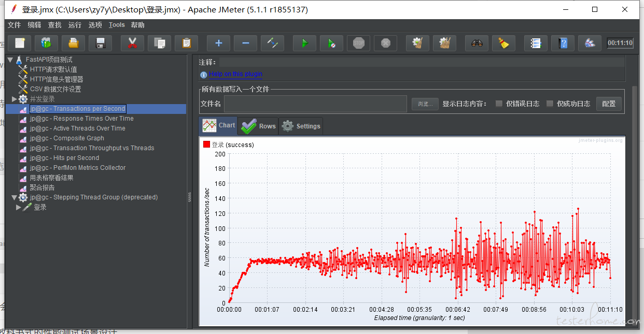Click the Help question mark icon
Image resolution: width=644 pixels, height=334 pixels.
click(563, 43)
